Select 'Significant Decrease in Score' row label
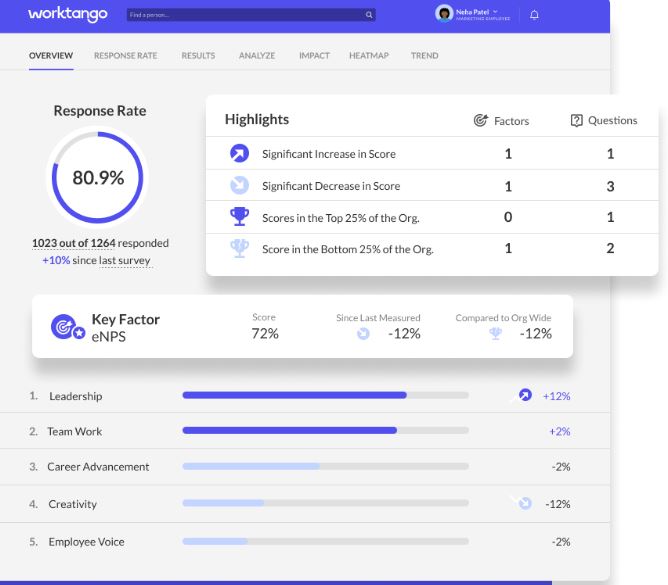Viewport: 668px width, 585px height. pos(331,186)
